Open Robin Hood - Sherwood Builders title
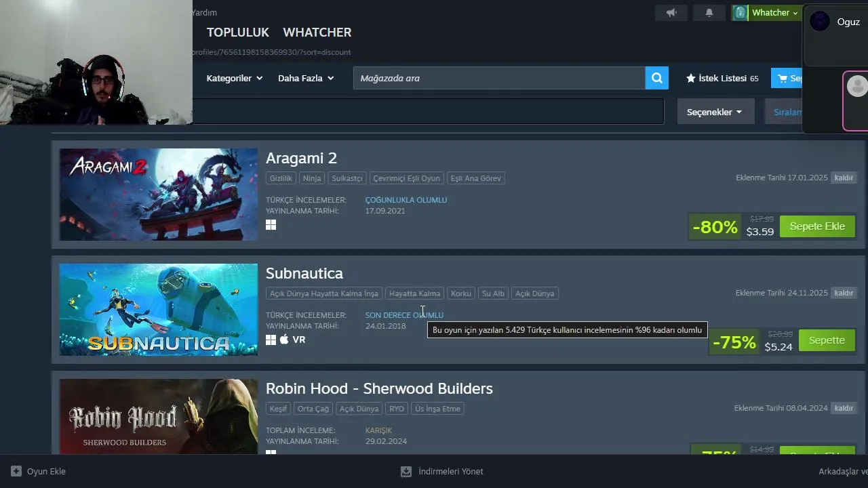Image resolution: width=868 pixels, height=488 pixels. (379, 388)
